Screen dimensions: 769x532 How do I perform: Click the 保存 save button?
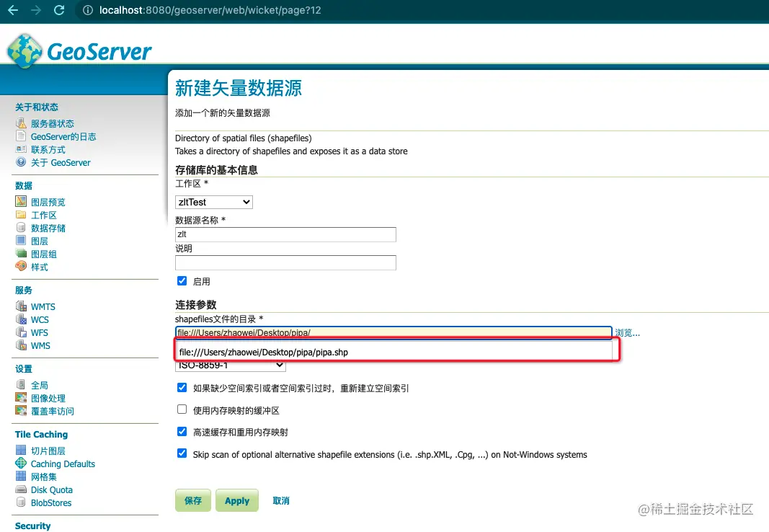click(193, 500)
